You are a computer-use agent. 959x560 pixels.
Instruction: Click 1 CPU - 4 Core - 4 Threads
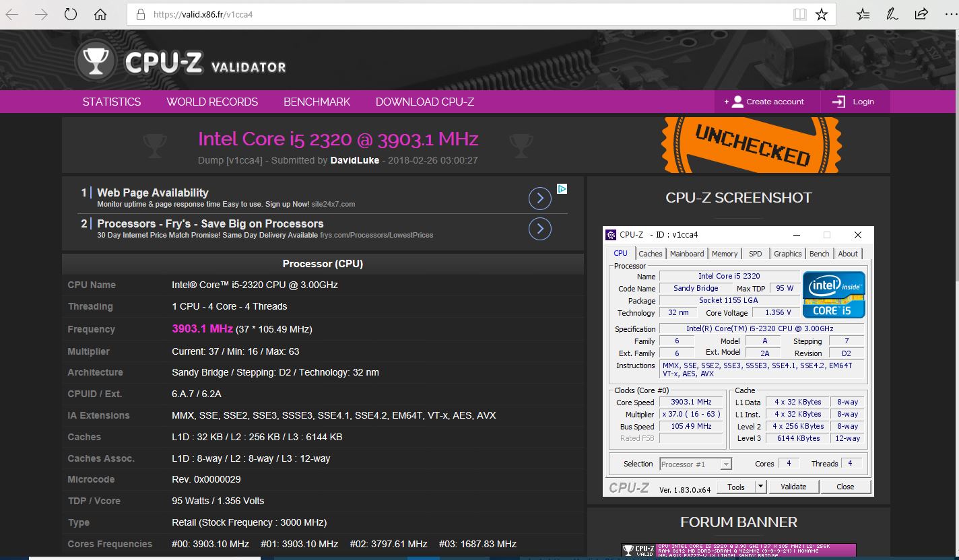230,306
